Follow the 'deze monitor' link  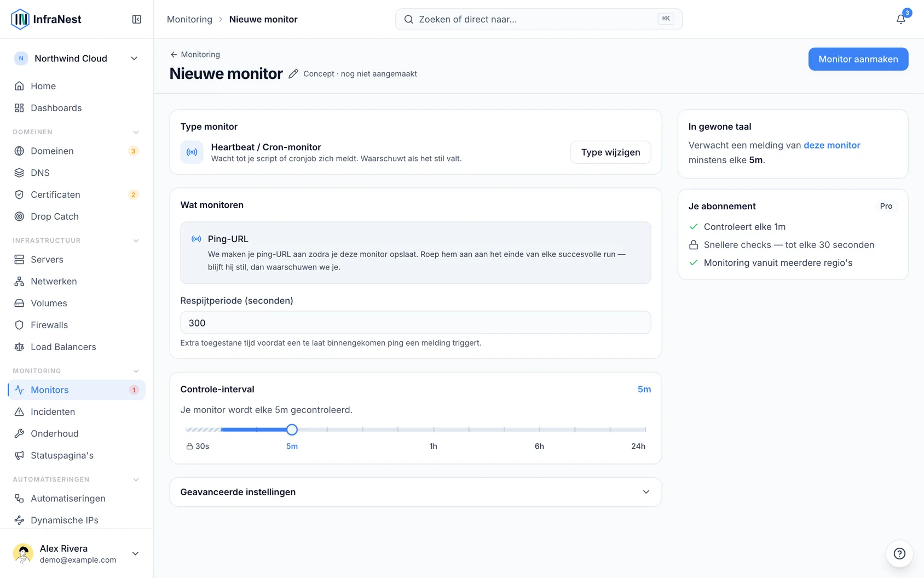[831, 145]
